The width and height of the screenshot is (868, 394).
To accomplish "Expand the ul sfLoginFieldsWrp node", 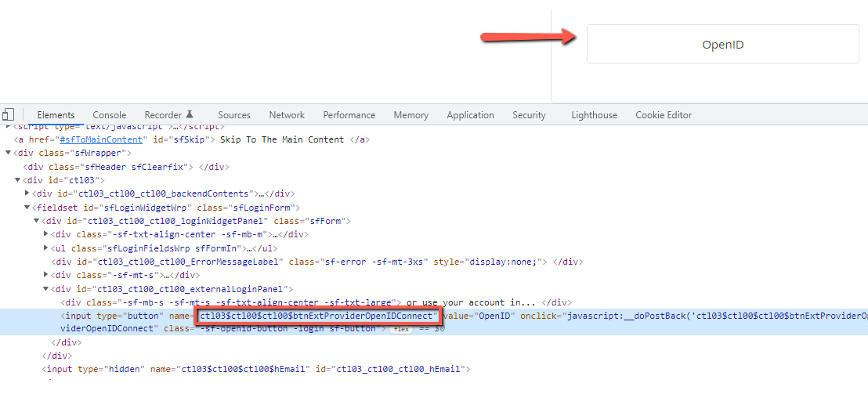I will click(x=46, y=248).
